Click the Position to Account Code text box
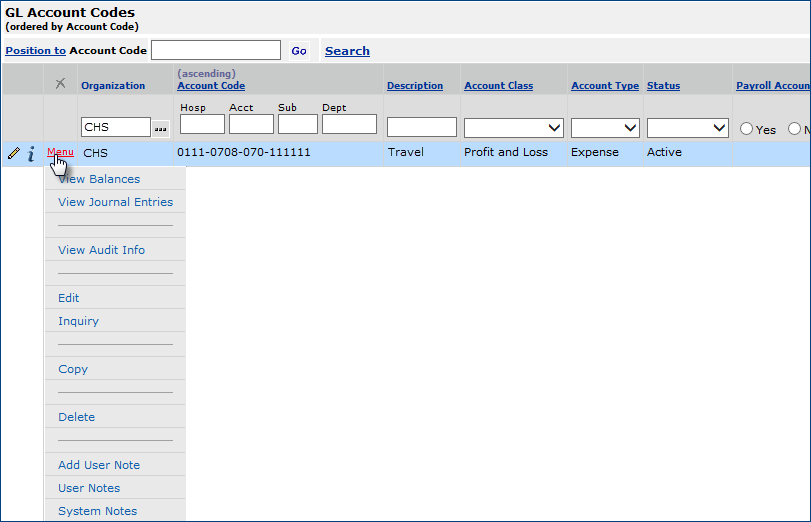This screenshot has height=522, width=811. (215, 50)
